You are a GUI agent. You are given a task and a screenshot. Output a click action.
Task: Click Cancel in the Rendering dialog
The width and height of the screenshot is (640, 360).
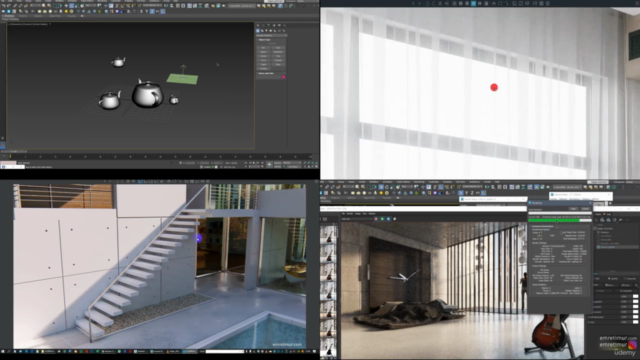tap(586, 209)
